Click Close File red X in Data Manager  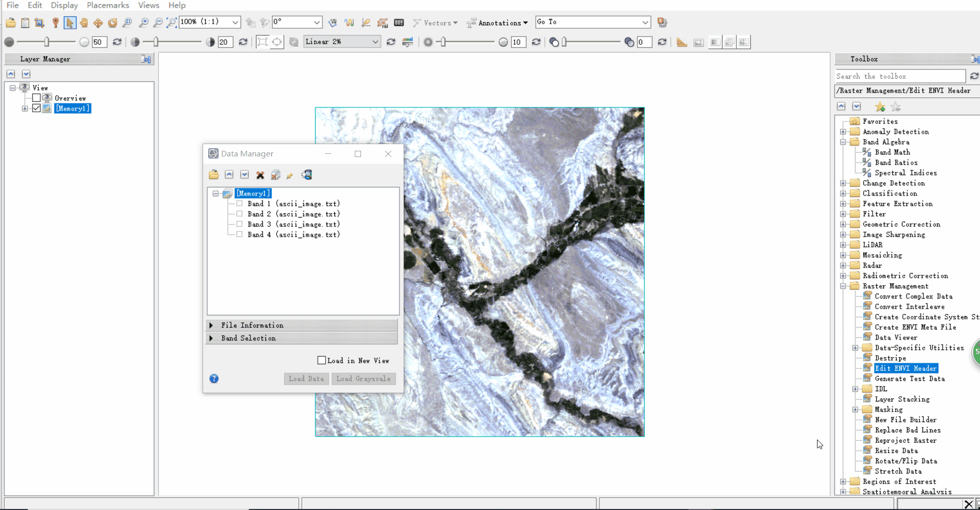[x=260, y=175]
